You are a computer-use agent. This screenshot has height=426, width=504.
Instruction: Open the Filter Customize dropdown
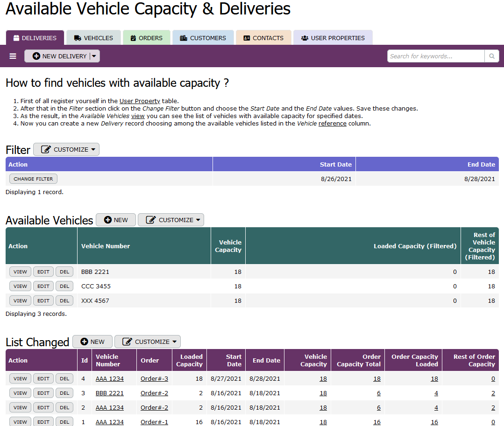[x=66, y=149]
